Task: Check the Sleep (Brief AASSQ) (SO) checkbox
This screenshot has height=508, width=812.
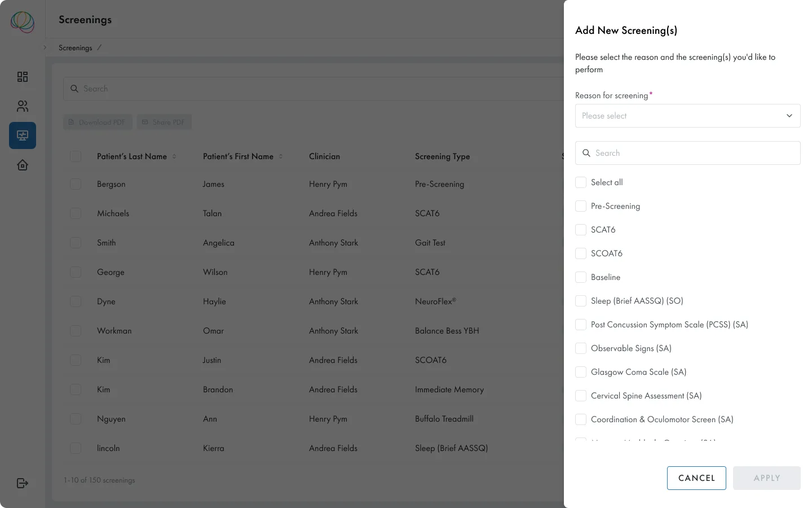Action: pyautogui.click(x=581, y=301)
